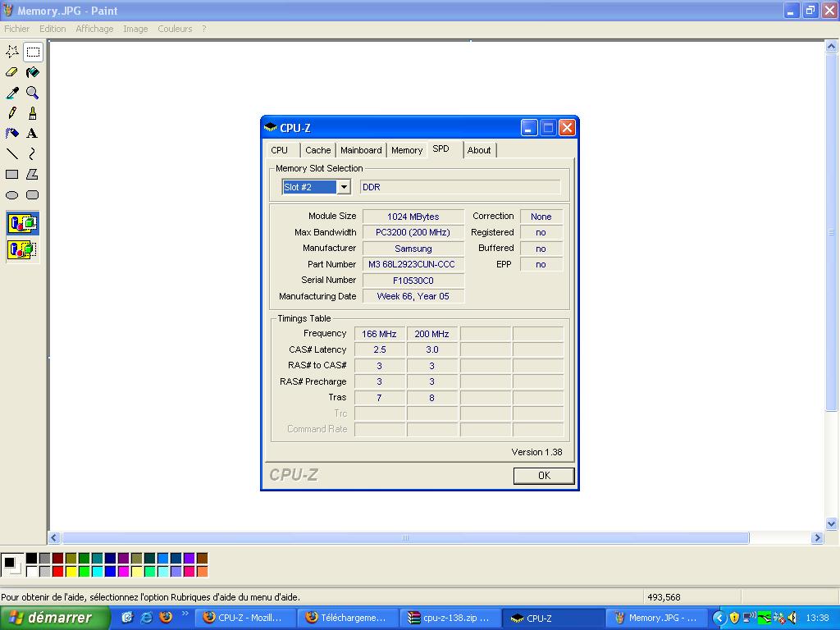Enable transparent selection mode option
840x630 pixels.
point(22,249)
